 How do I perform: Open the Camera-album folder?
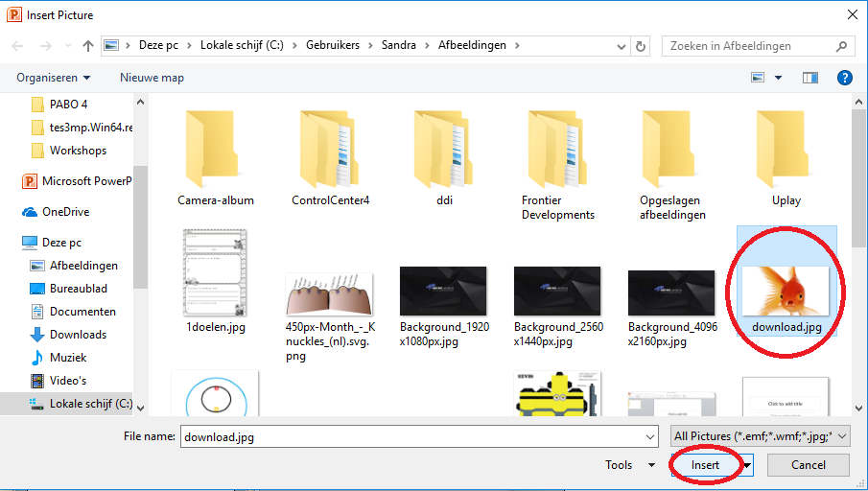(x=215, y=158)
